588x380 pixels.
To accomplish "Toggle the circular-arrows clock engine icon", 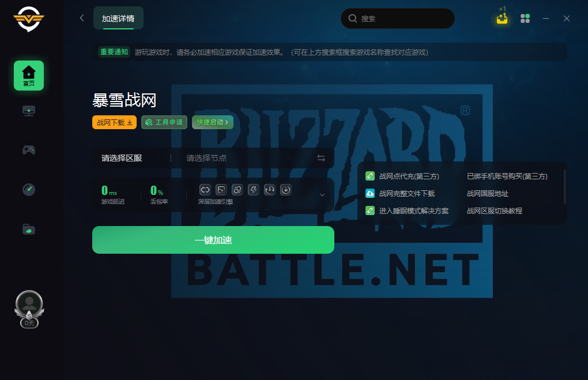I will coord(270,190).
